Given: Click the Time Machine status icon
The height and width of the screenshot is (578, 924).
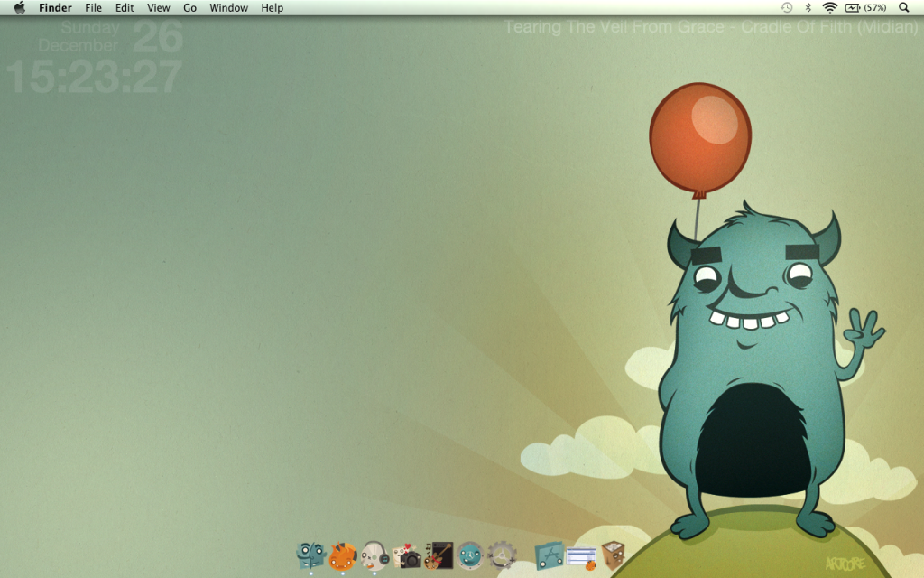Looking at the screenshot, I should coord(786,7).
